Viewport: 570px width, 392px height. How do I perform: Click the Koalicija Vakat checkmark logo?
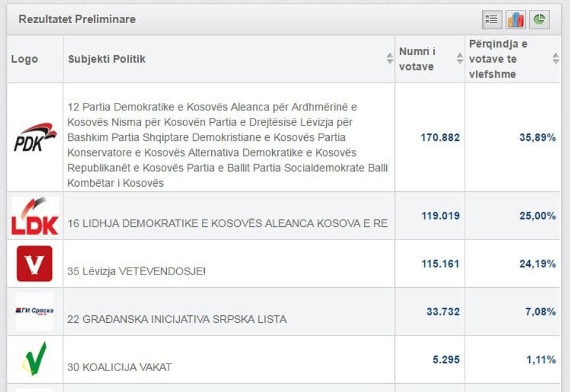tap(34, 359)
